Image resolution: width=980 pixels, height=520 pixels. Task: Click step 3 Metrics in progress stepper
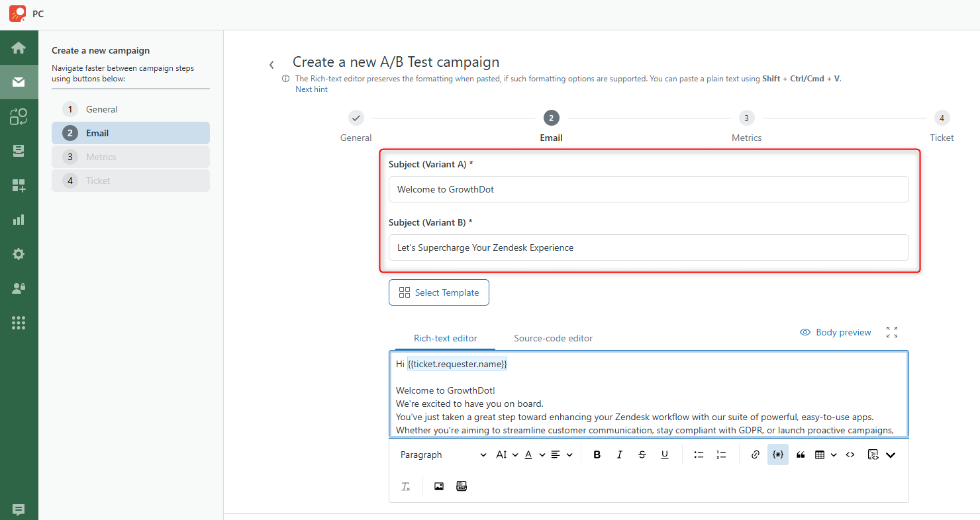746,118
